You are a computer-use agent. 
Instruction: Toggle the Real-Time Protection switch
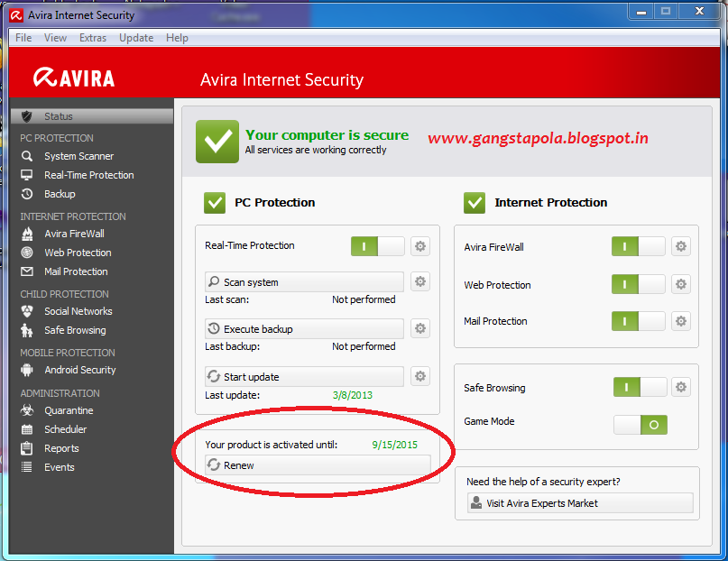377,246
